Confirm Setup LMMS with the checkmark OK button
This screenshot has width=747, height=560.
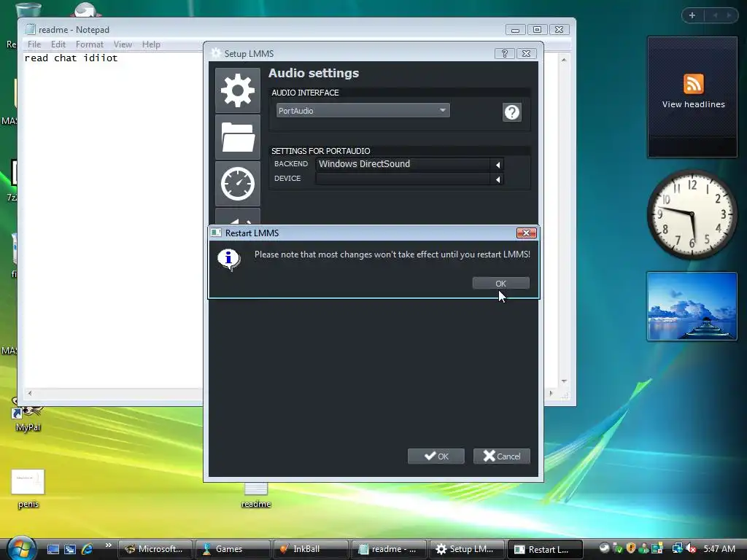coord(436,456)
